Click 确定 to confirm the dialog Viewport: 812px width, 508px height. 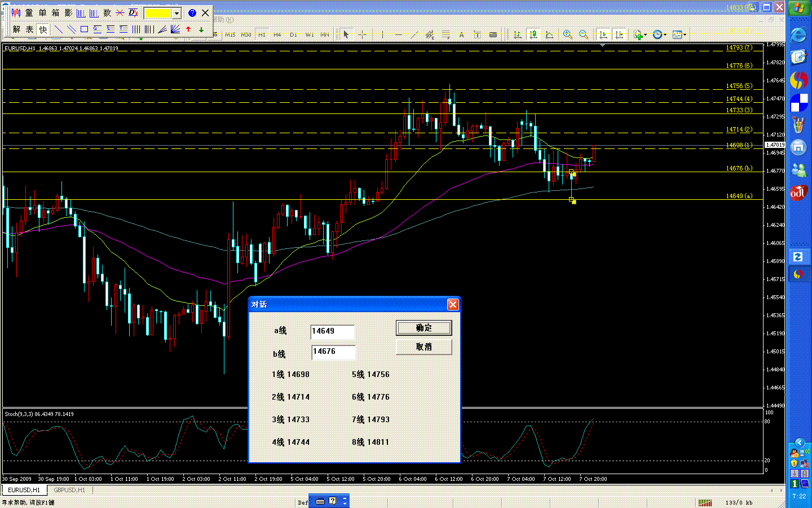(424, 328)
